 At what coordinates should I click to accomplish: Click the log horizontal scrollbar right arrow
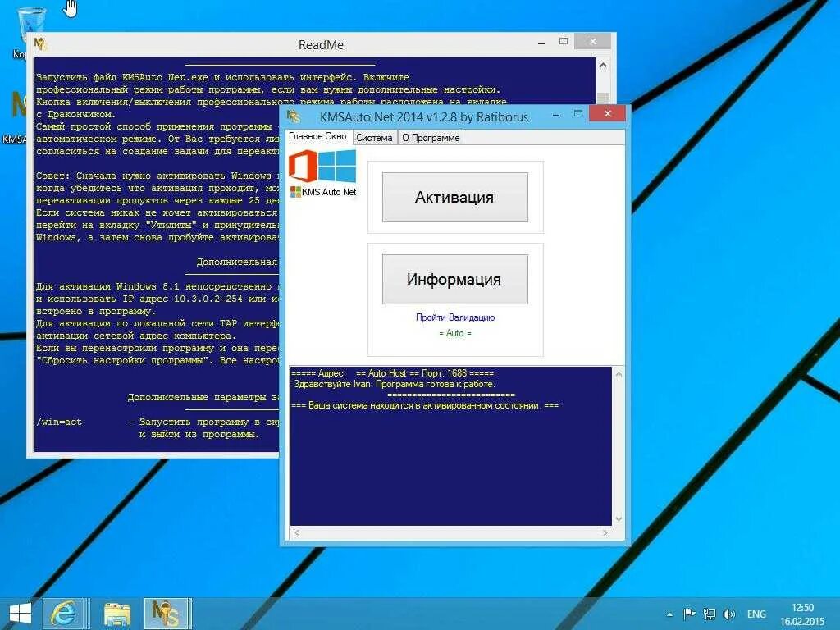[605, 532]
